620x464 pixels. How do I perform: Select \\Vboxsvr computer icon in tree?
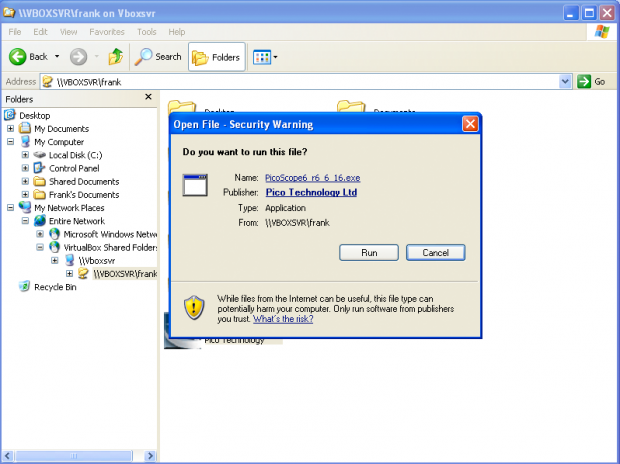click(70, 260)
